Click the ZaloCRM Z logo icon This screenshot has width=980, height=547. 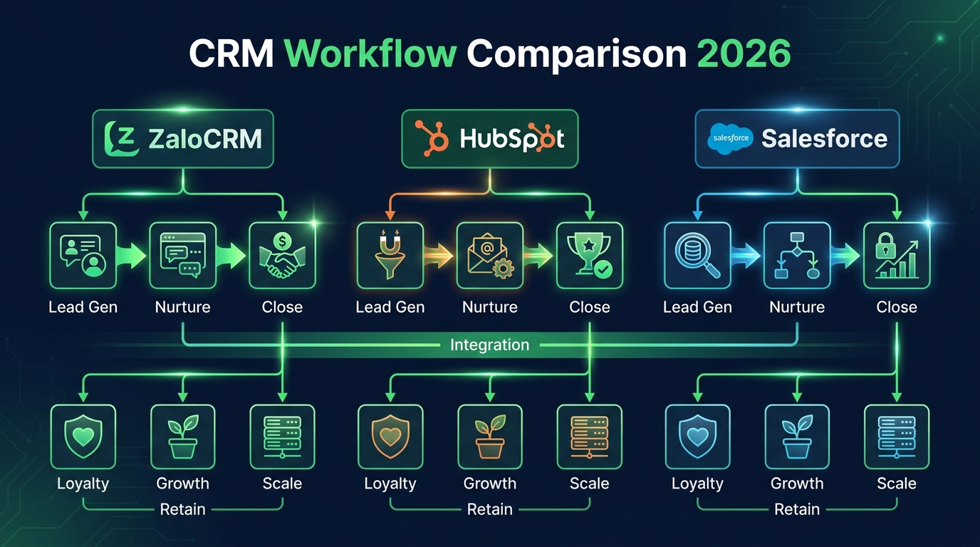[122, 138]
